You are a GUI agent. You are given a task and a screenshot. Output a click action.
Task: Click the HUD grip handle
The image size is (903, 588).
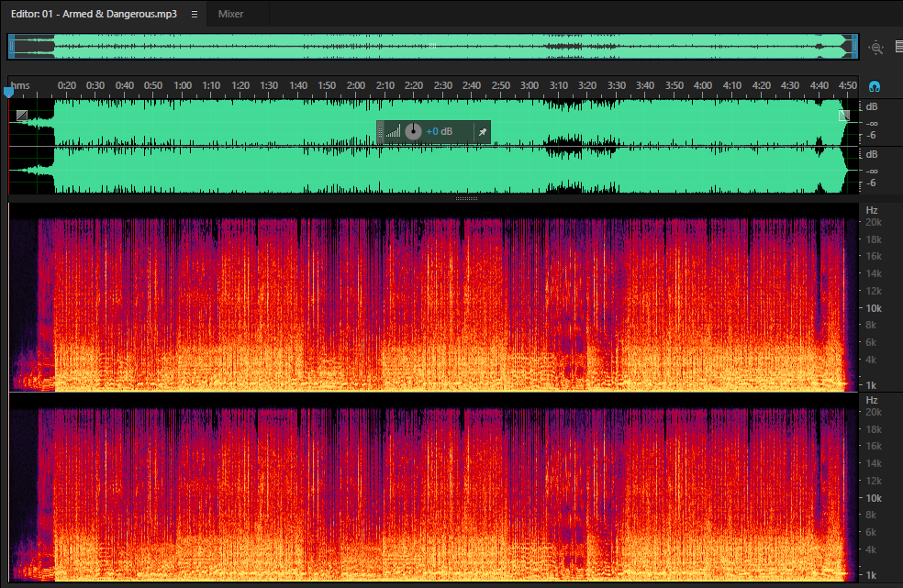click(380, 132)
